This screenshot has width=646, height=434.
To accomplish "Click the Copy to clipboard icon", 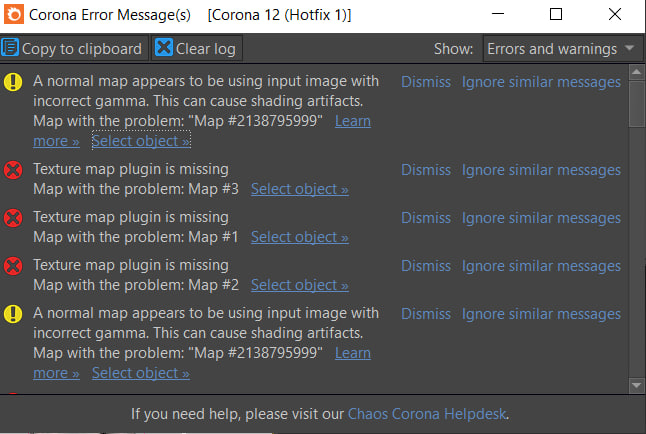I will click(x=11, y=48).
